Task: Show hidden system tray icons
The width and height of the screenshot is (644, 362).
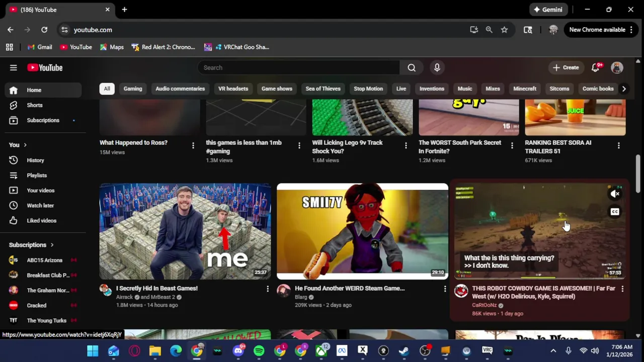Action: click(553, 350)
